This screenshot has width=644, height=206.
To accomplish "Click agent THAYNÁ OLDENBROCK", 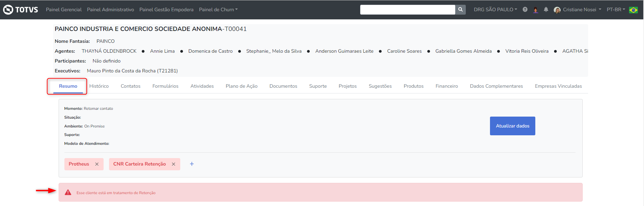I will coord(109,51).
